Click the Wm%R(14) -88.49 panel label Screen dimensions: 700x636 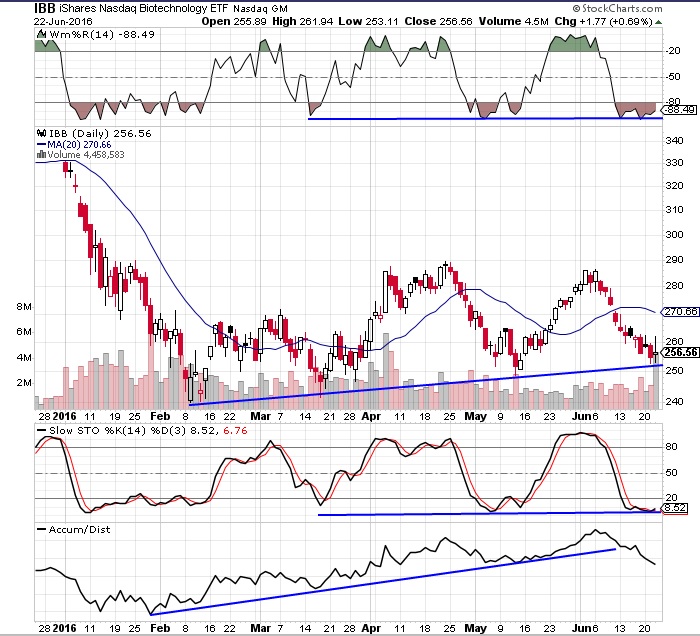(x=102, y=34)
